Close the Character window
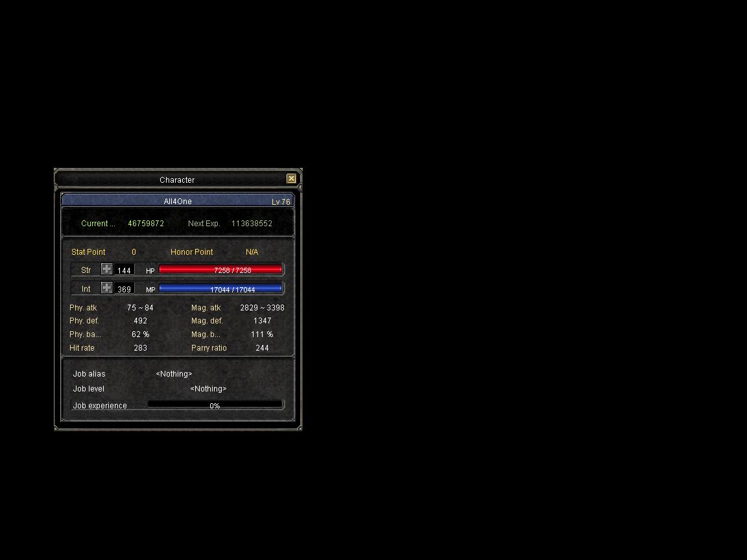The width and height of the screenshot is (747, 560). coord(291,179)
